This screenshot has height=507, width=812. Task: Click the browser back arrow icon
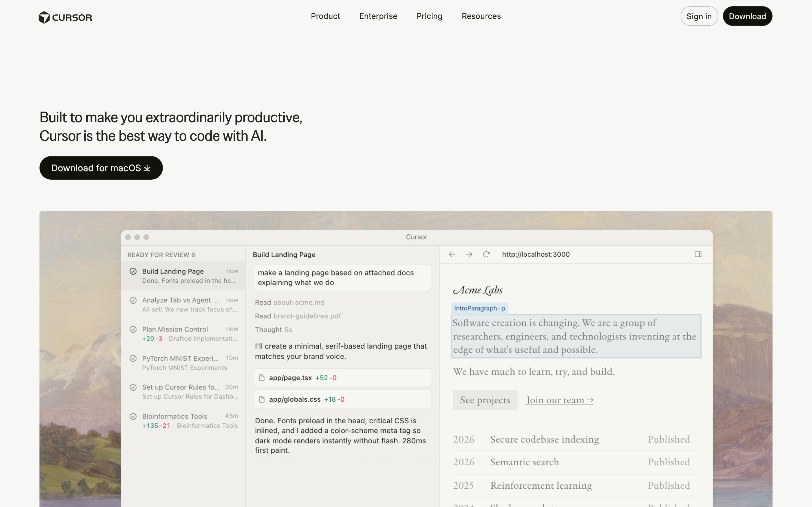(452, 254)
